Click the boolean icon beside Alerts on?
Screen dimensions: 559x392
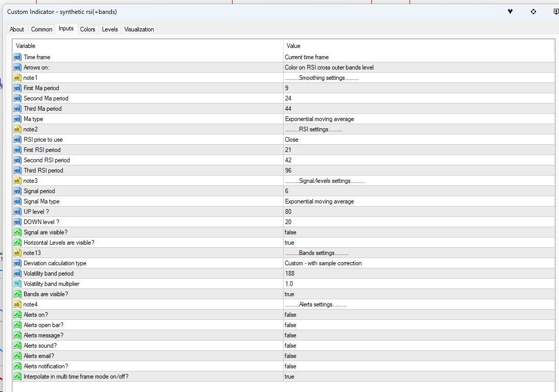(x=18, y=315)
